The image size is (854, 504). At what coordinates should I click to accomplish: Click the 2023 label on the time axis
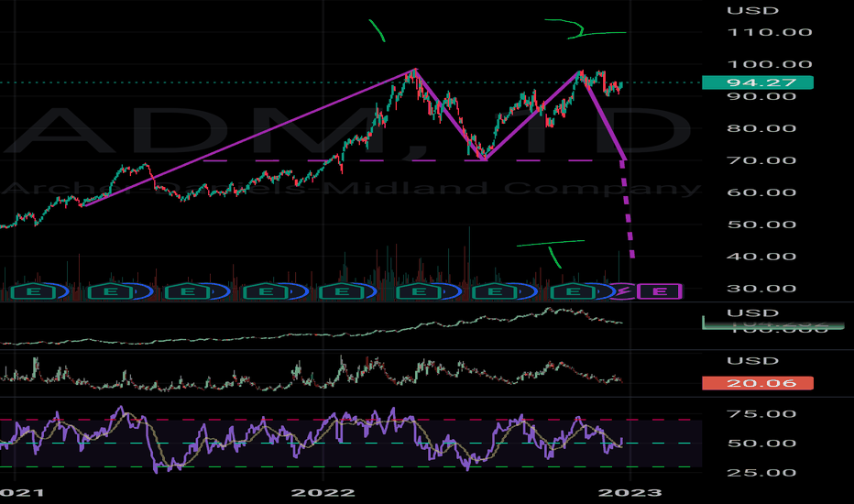630,493
